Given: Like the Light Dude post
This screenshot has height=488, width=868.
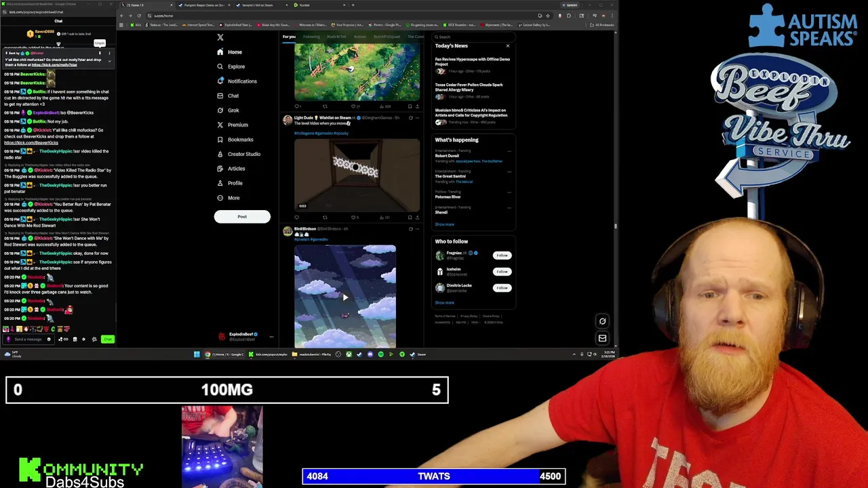Looking at the screenshot, I should pyautogui.click(x=353, y=218).
